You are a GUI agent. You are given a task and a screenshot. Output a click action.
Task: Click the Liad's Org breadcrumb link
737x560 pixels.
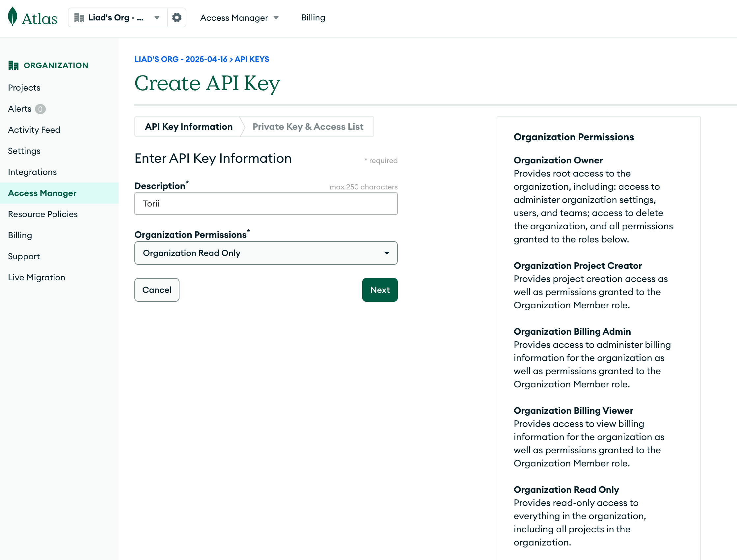click(x=180, y=59)
